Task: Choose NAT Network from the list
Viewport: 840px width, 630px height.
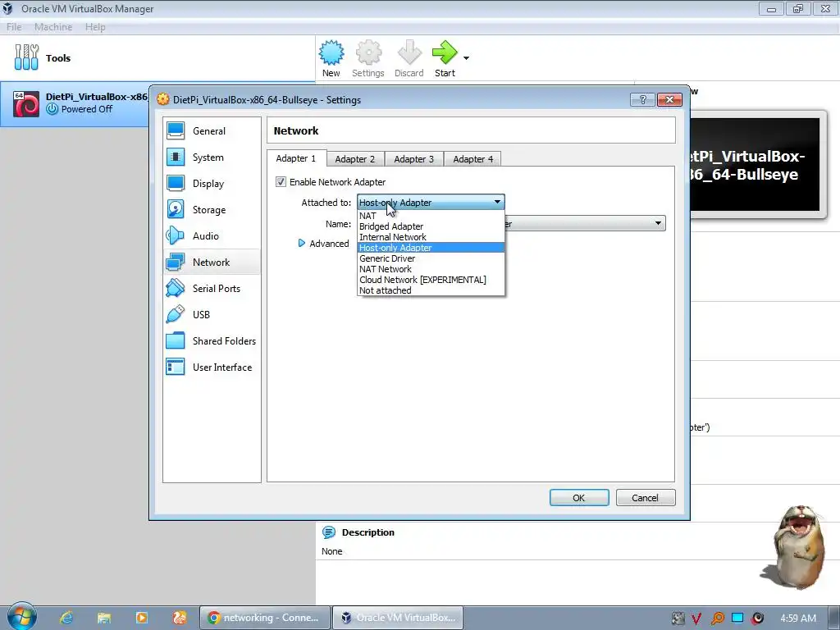Action: click(x=431, y=269)
